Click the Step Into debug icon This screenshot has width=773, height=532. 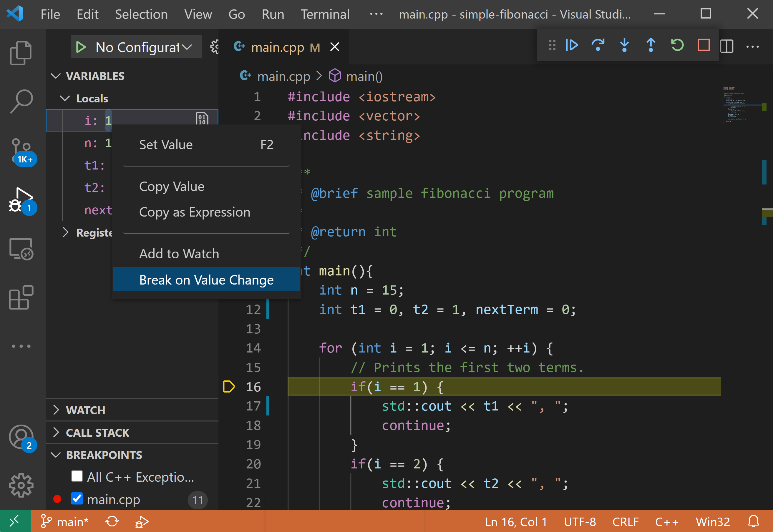(x=624, y=45)
